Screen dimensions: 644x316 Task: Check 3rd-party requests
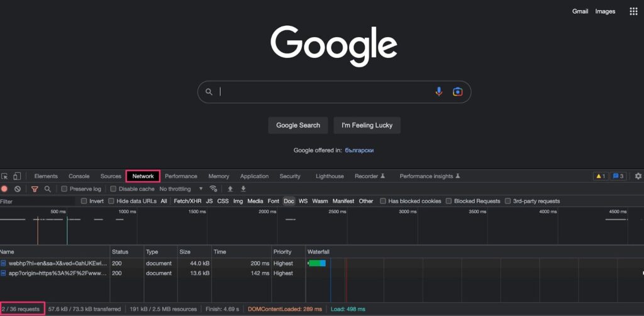[508, 201]
